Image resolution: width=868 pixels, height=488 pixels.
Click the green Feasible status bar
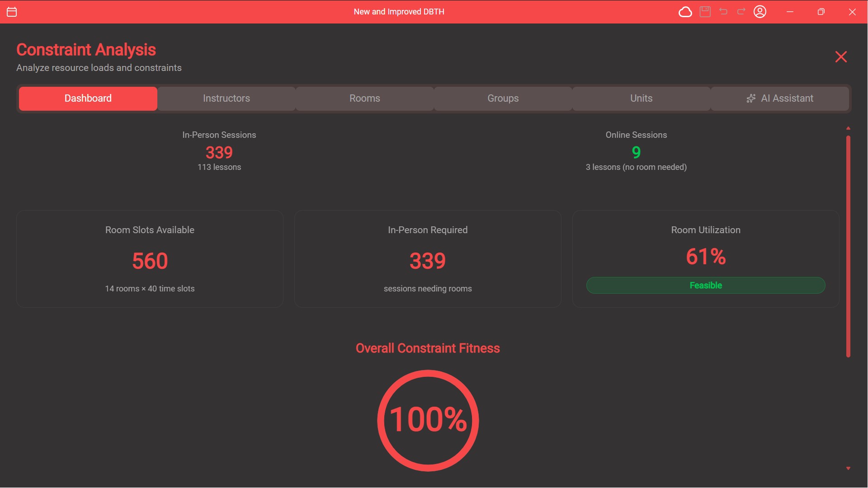705,286
